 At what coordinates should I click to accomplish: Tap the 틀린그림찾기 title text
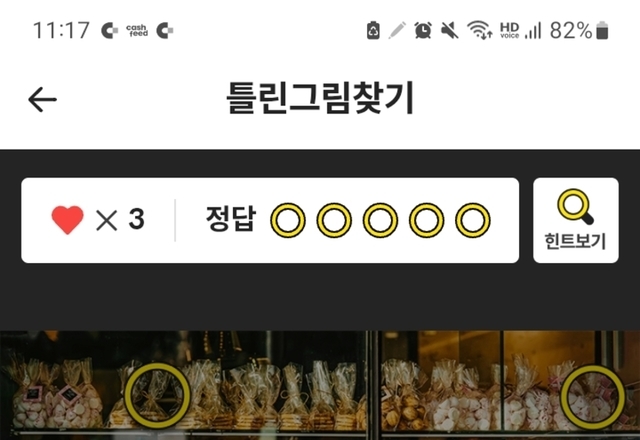click(x=320, y=98)
